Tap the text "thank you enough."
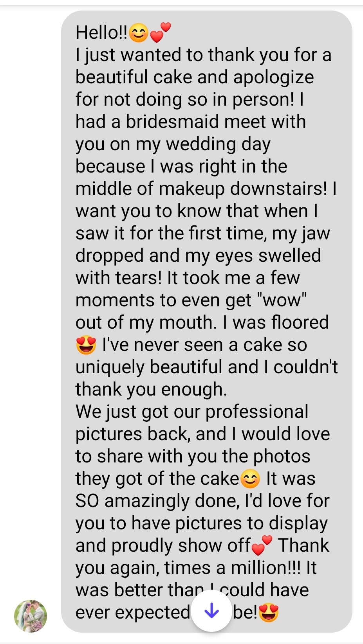363x644 pixels. click(x=151, y=389)
